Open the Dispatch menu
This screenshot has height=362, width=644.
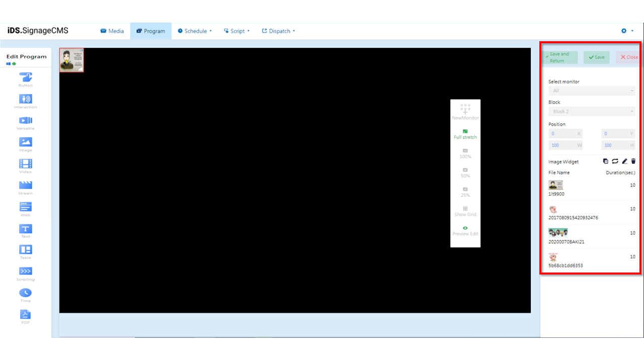tap(278, 31)
